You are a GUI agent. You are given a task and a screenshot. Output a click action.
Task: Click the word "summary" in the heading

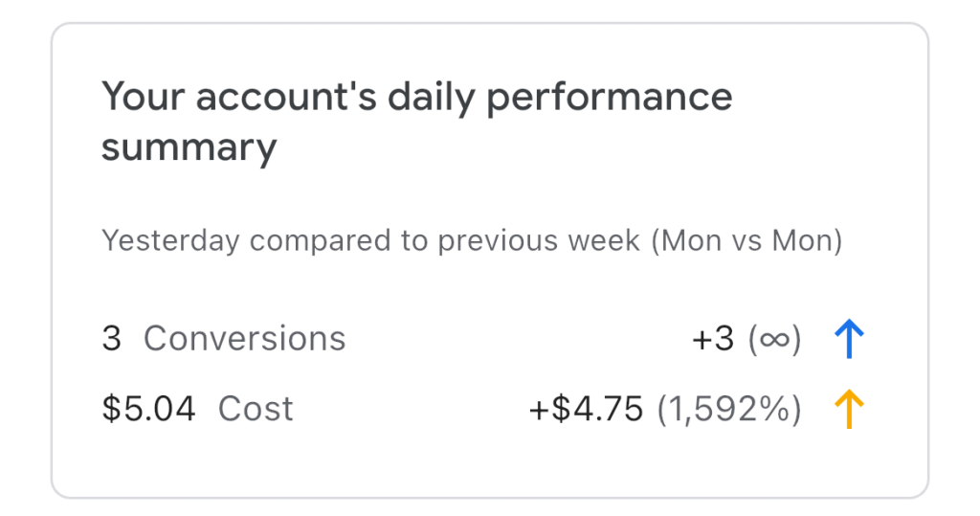pos(189,148)
